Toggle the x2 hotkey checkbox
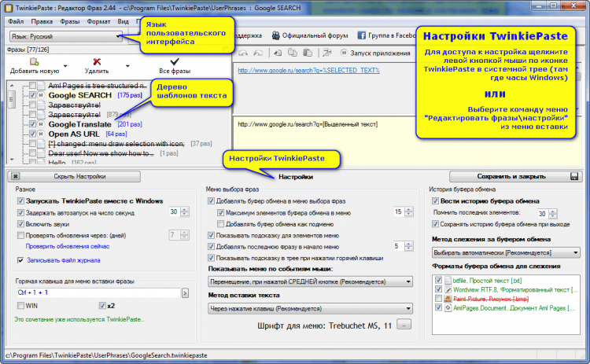 [102, 306]
